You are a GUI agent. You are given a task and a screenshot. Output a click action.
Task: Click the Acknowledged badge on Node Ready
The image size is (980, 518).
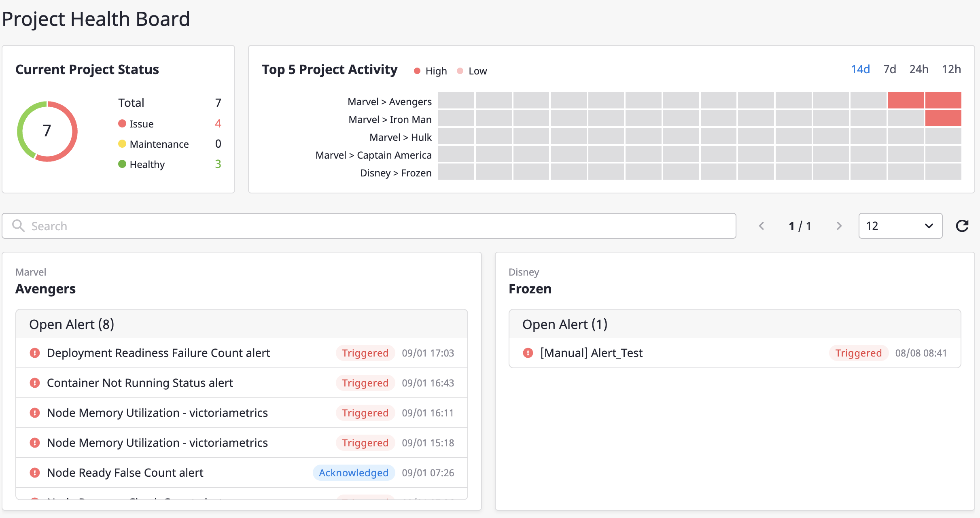click(354, 473)
